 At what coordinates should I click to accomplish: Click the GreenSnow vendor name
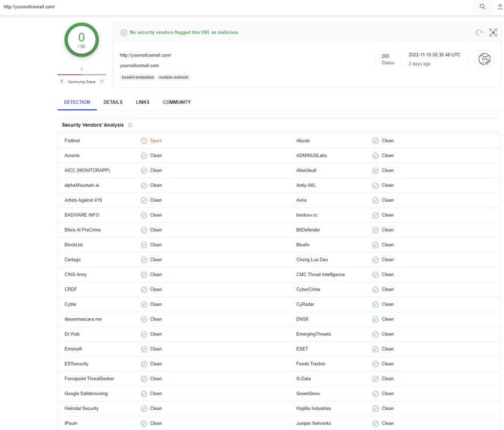[308, 394]
